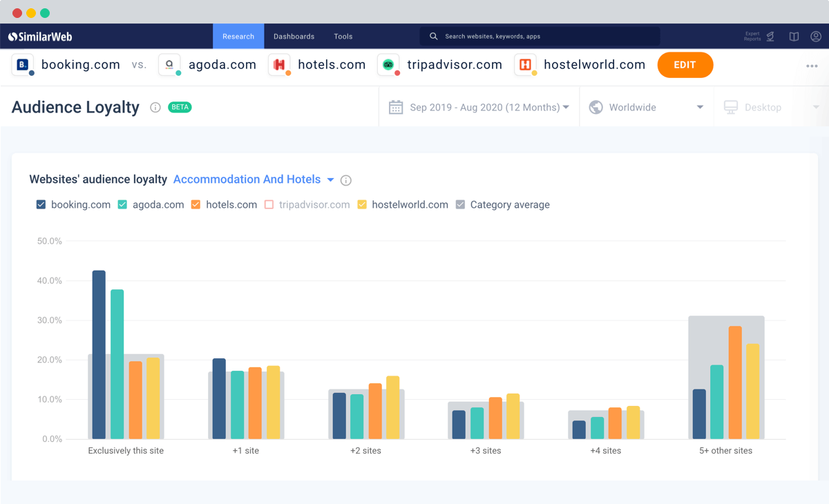The width and height of the screenshot is (829, 504).
Task: Click the '+4 sites' axis label
Action: pyautogui.click(x=606, y=451)
